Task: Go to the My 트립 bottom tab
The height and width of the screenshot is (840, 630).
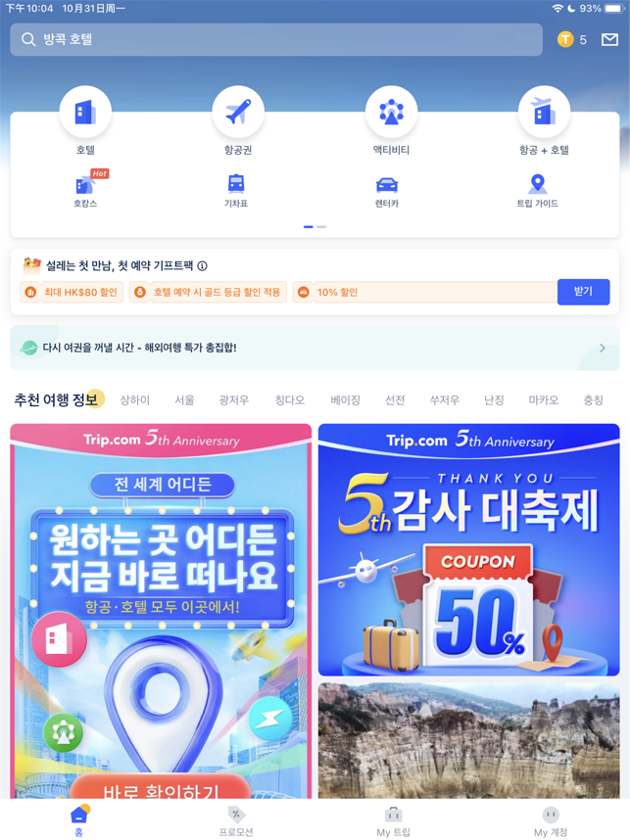Action: click(x=393, y=821)
